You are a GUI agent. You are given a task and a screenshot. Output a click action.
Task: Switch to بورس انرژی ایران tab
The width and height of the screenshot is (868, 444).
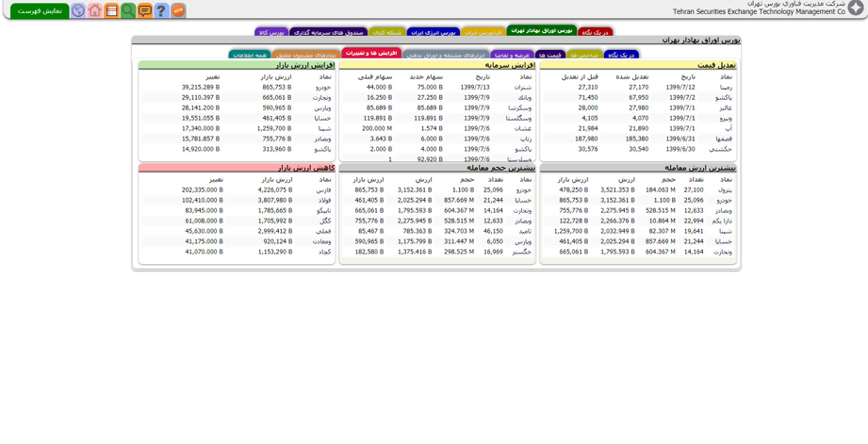pyautogui.click(x=433, y=33)
